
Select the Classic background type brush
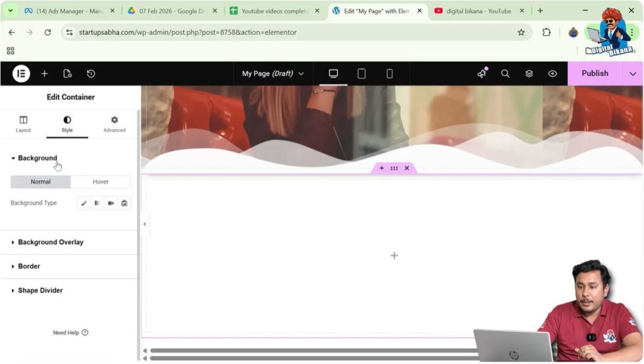(x=84, y=203)
